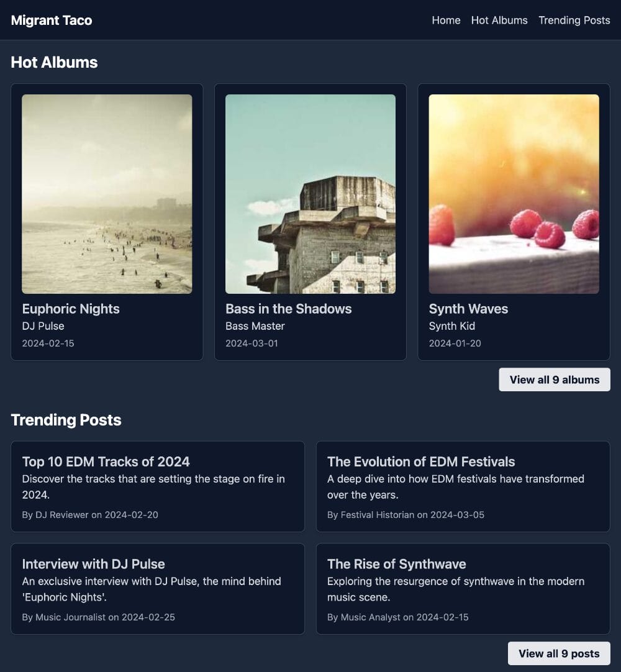
Task: Open Interview with DJ Pulse post
Action: pyautogui.click(x=93, y=564)
